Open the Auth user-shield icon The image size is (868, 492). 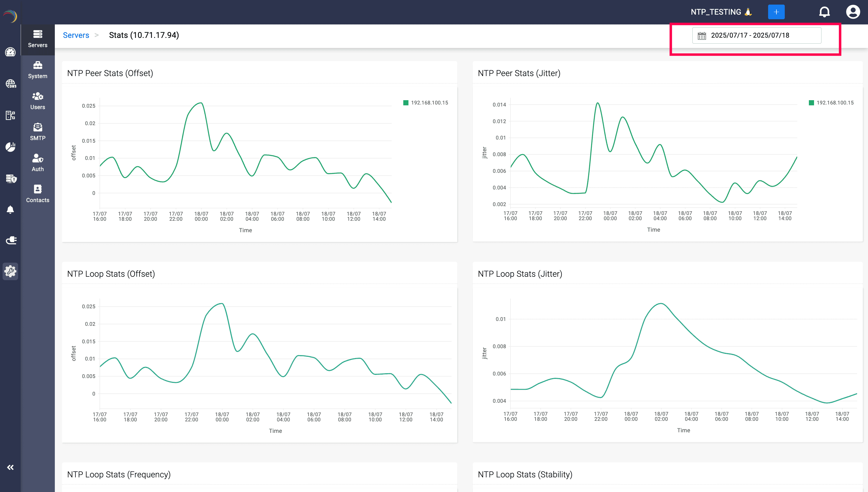click(x=38, y=162)
